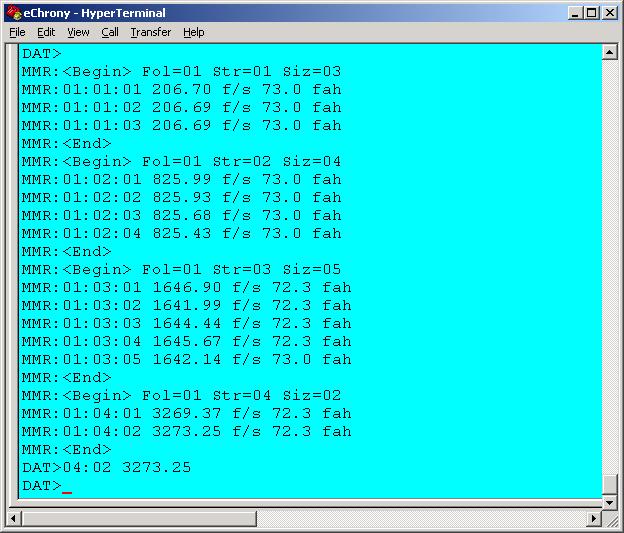
Task: Click the row 'MMR:01:02:01 825.99 f/s'
Action: tap(181, 180)
